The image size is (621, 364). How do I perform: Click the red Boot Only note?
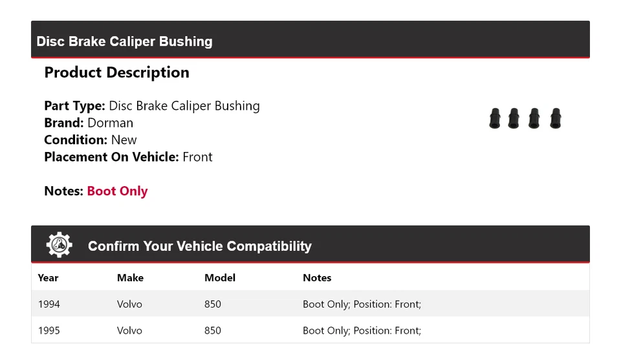point(117,191)
